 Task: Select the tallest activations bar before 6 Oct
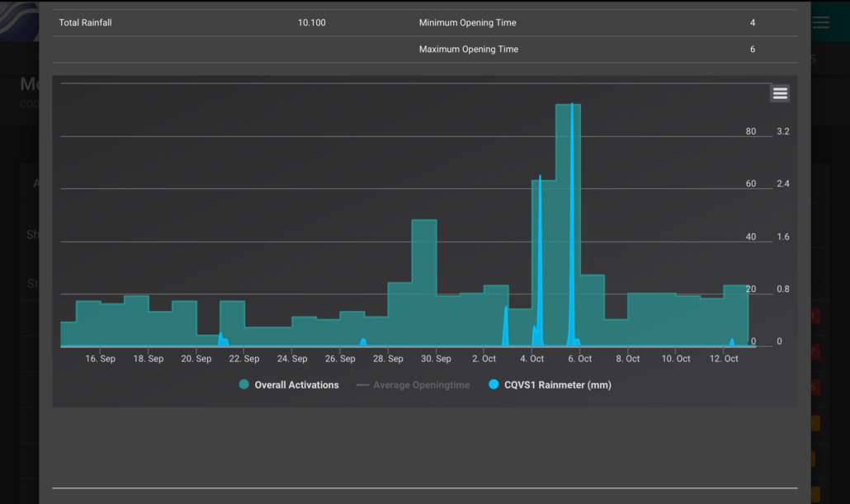(568, 223)
